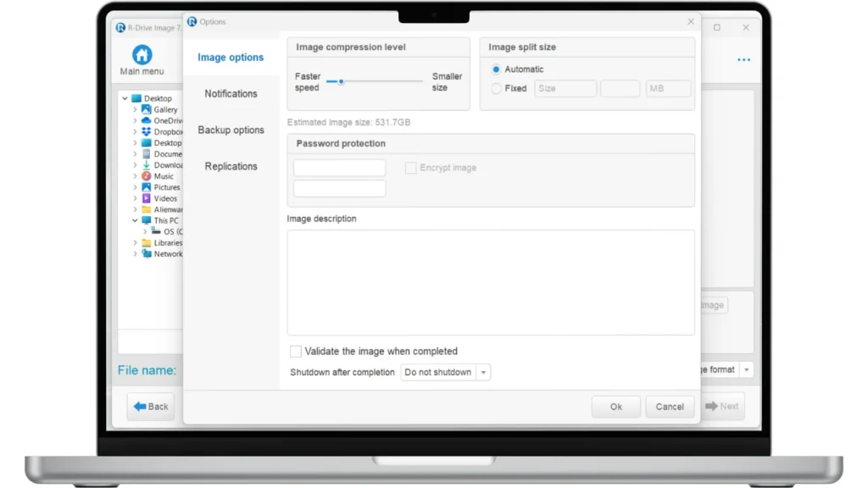Screen dimensions: 868x488
Task: Select the Dropbox icon in folder tree
Action: click(147, 131)
